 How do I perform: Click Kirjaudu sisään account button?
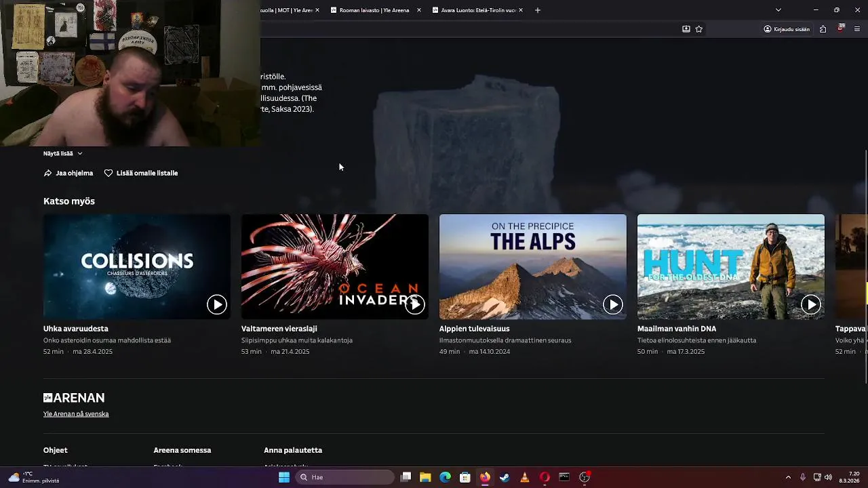pos(787,29)
